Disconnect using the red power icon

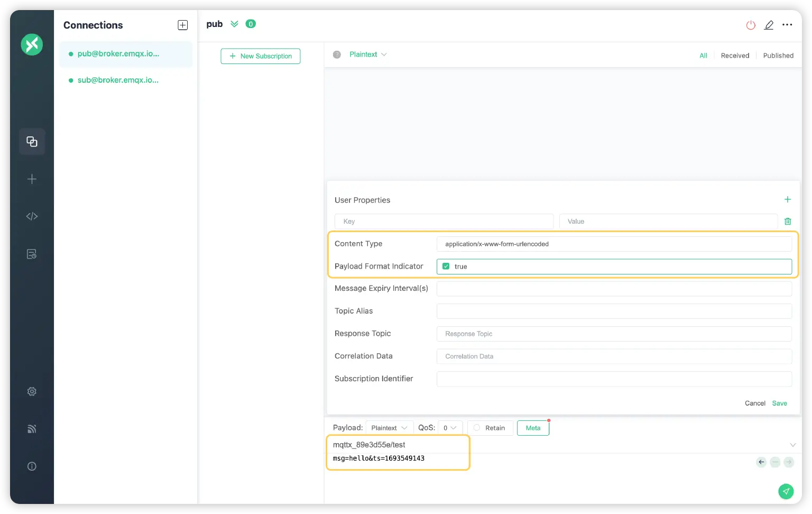click(x=750, y=25)
